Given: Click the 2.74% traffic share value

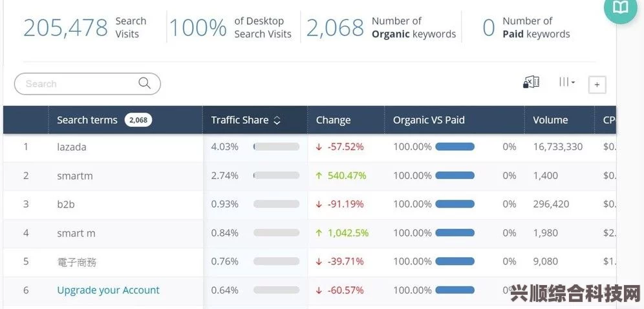Looking at the screenshot, I should [x=224, y=175].
